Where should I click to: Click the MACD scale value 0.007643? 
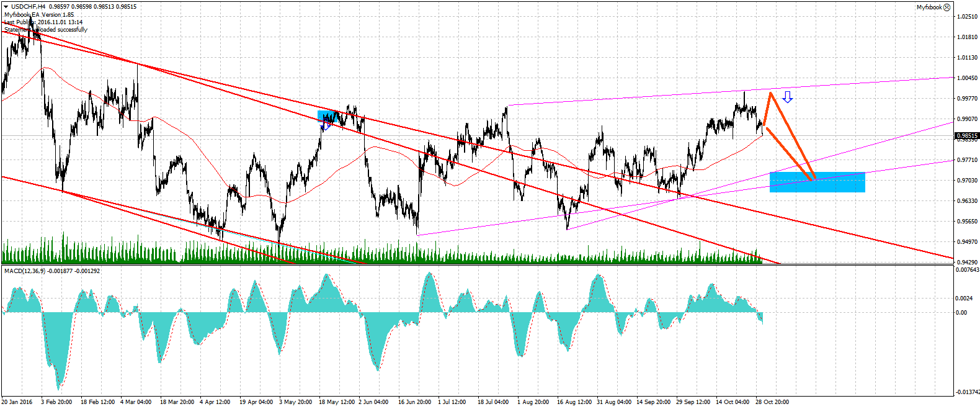click(968, 270)
